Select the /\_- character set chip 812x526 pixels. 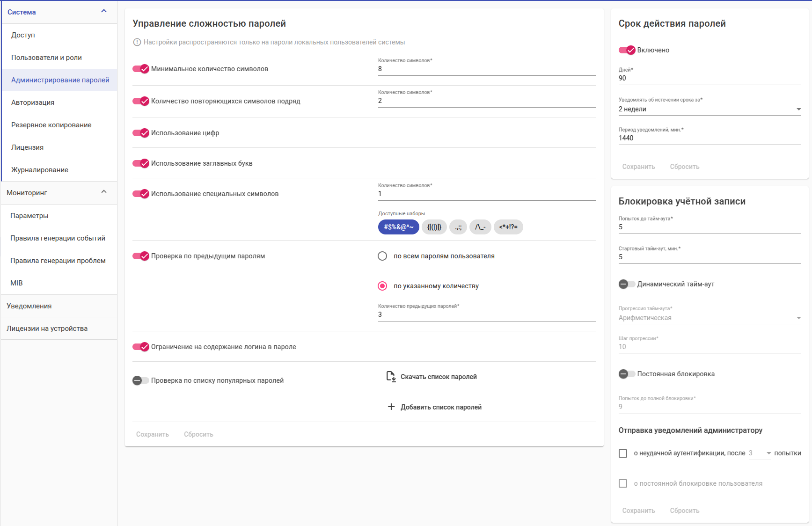[480, 227]
